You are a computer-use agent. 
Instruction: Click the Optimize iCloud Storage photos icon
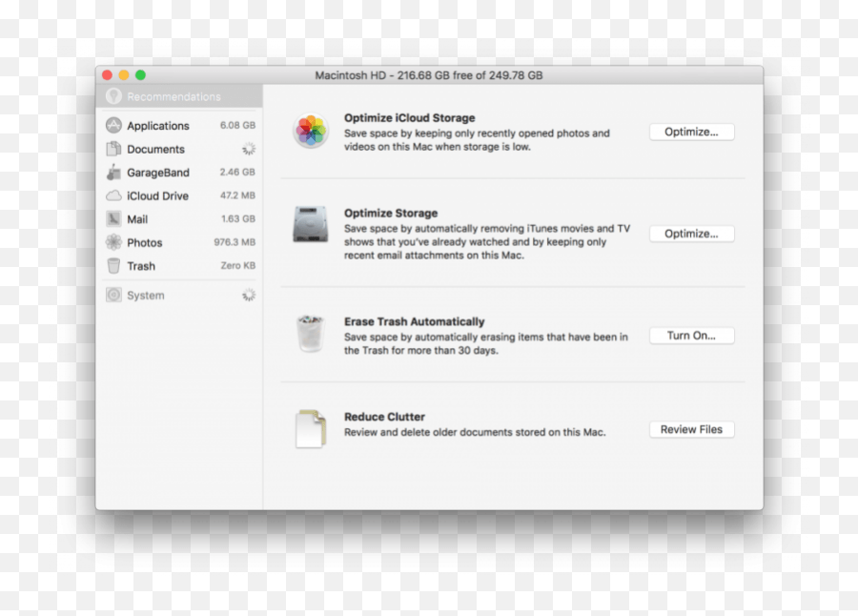coord(310,133)
